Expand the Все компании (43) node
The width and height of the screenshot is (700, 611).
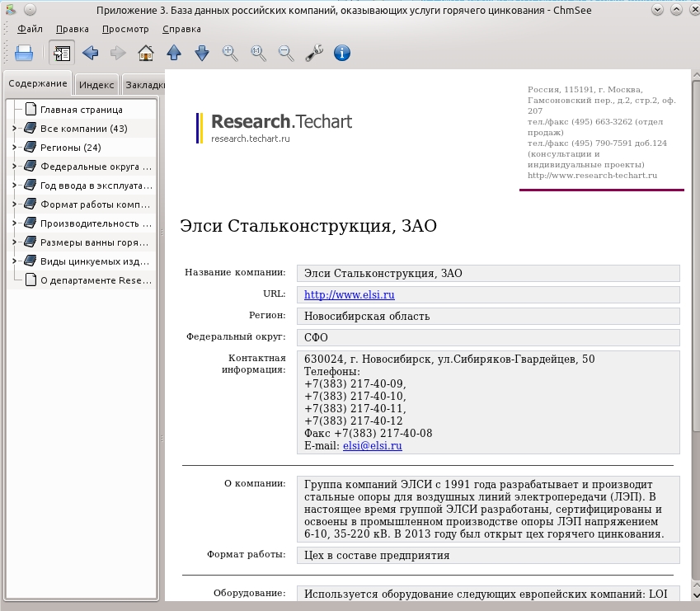tap(14, 129)
